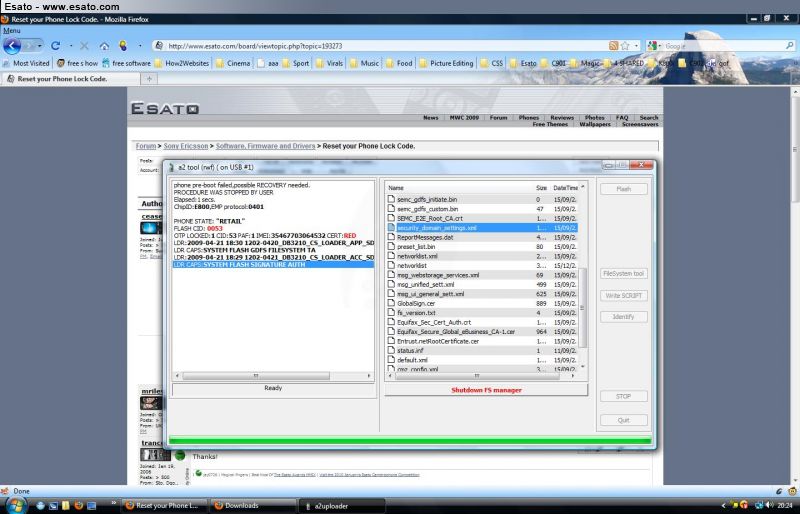800x514 pixels.
Task: Click the Esato site logo
Action: [165, 108]
